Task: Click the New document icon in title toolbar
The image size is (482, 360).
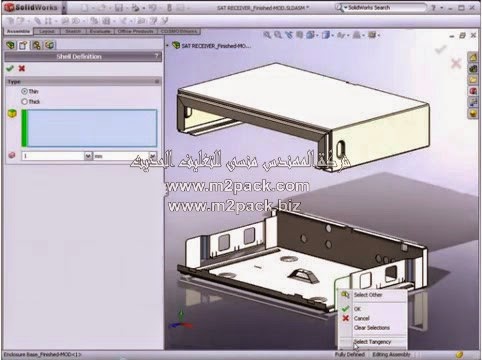Action: 85,7
